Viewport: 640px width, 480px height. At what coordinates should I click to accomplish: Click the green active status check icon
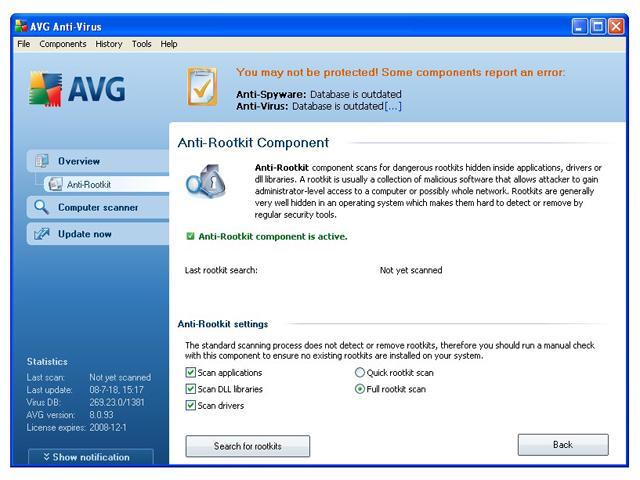click(190, 236)
